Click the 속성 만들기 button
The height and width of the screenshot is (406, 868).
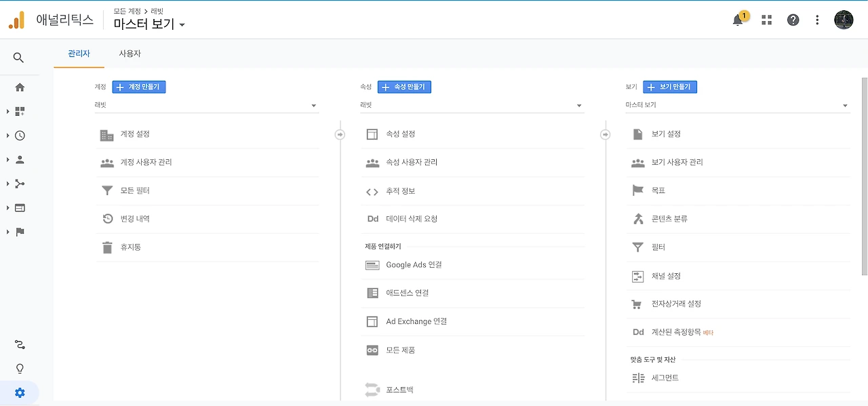(x=404, y=87)
